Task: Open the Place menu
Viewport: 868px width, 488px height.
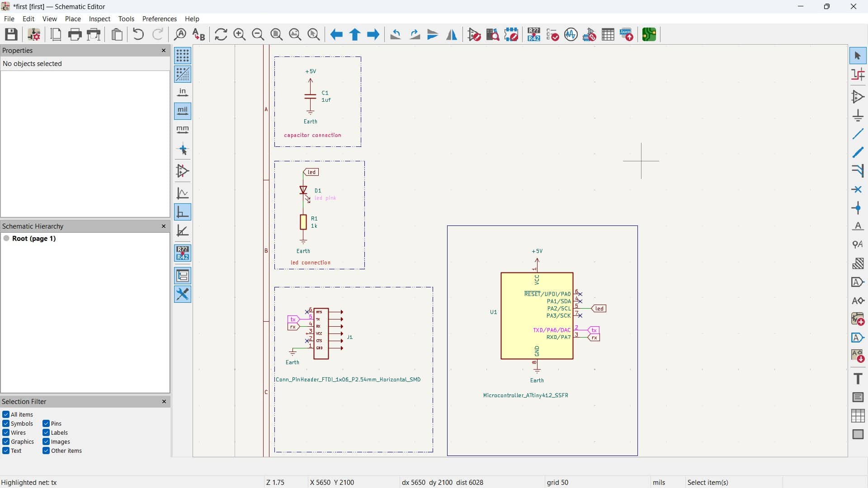Action: coord(73,19)
